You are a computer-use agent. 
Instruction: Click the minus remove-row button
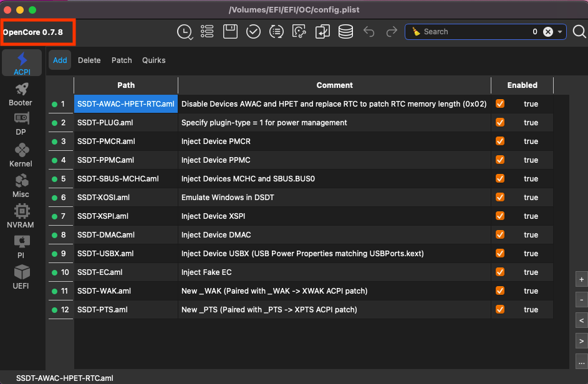point(581,300)
